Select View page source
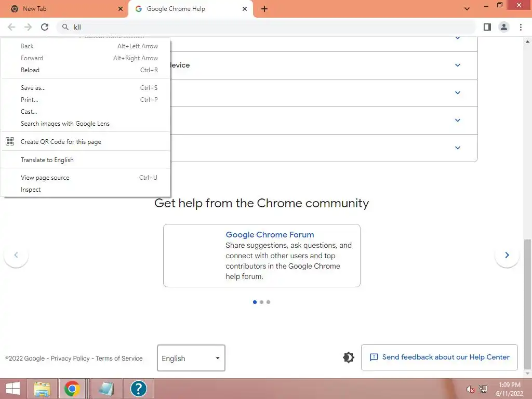532x399 pixels. click(x=86, y=178)
